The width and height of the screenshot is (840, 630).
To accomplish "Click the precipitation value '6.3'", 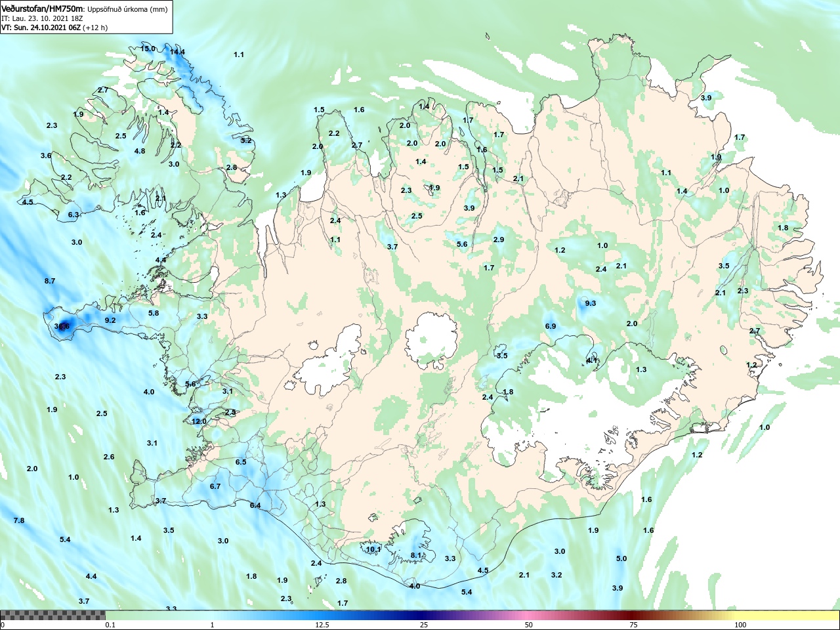I will click(73, 215).
